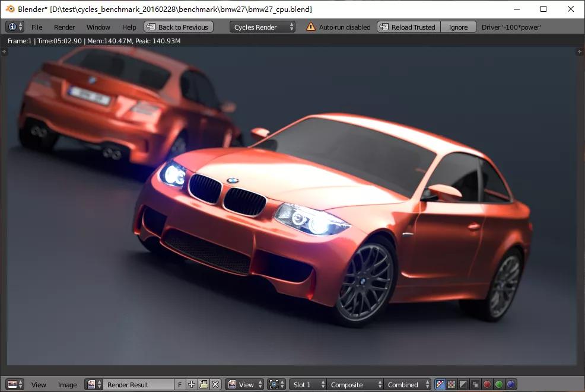Open the Image menu in bottom bar
The height and width of the screenshot is (392, 585).
tap(67, 384)
